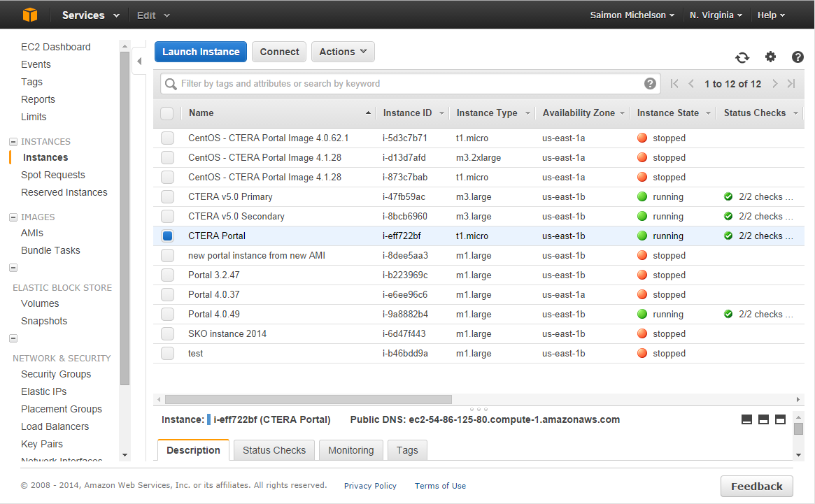The height and width of the screenshot is (504, 815).
Task: Click the Connect button
Action: (279, 52)
